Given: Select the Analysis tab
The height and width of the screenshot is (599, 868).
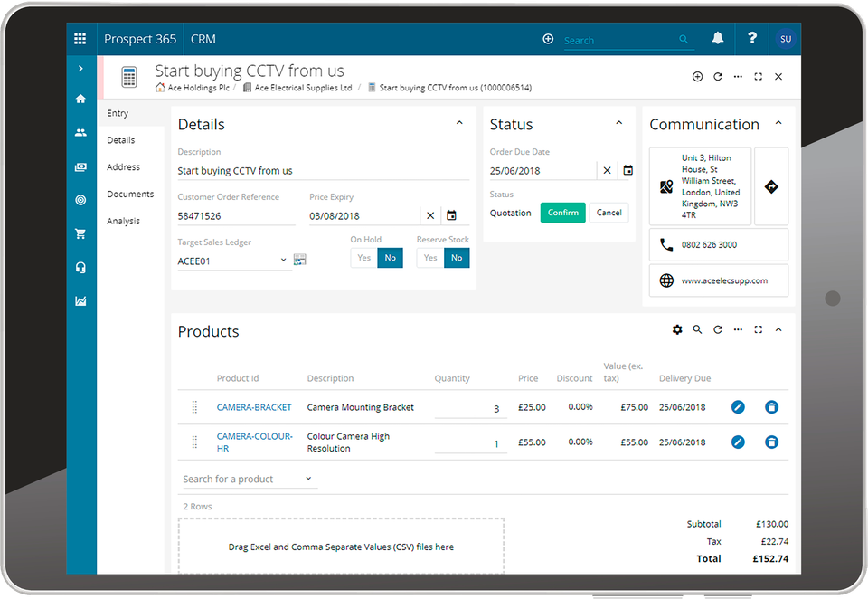Looking at the screenshot, I should point(130,221).
